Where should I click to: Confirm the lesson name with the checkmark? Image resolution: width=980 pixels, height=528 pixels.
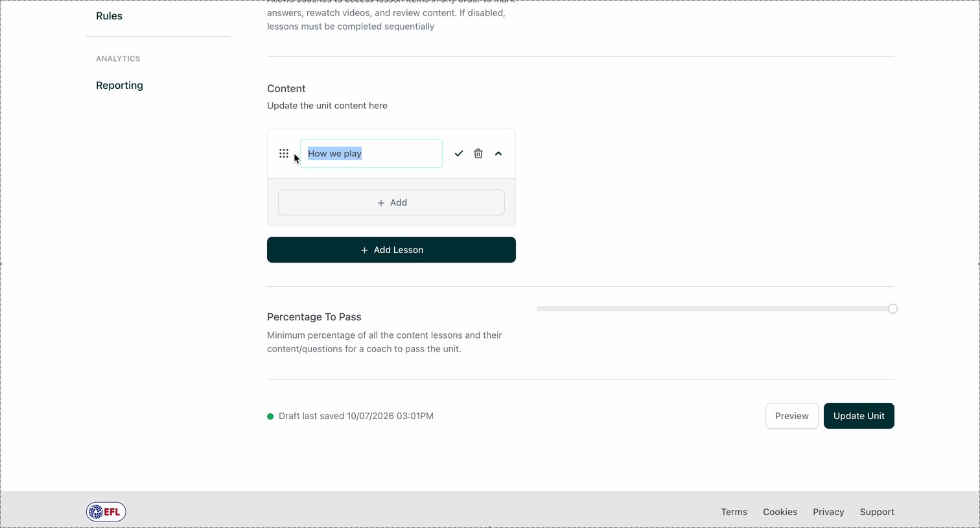pyautogui.click(x=459, y=154)
